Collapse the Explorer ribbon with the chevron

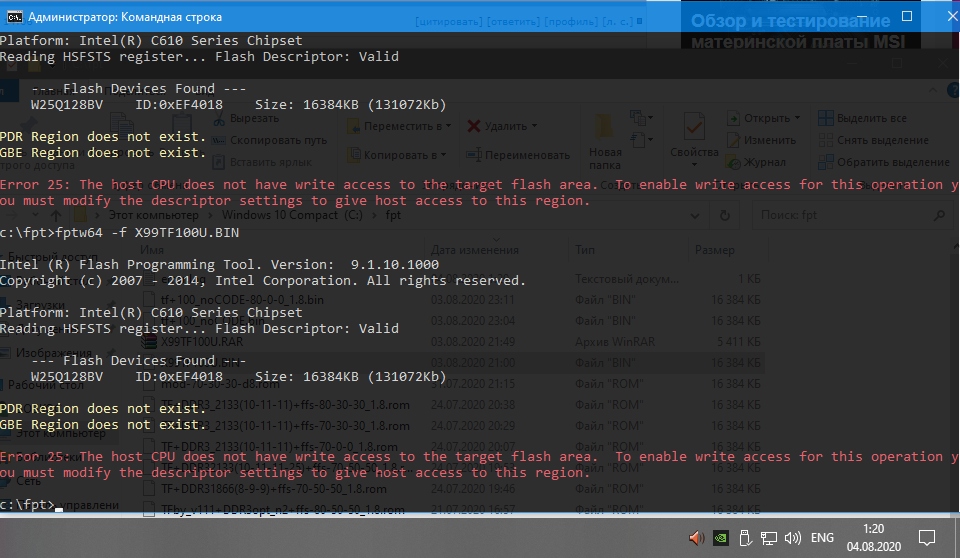click(x=932, y=91)
